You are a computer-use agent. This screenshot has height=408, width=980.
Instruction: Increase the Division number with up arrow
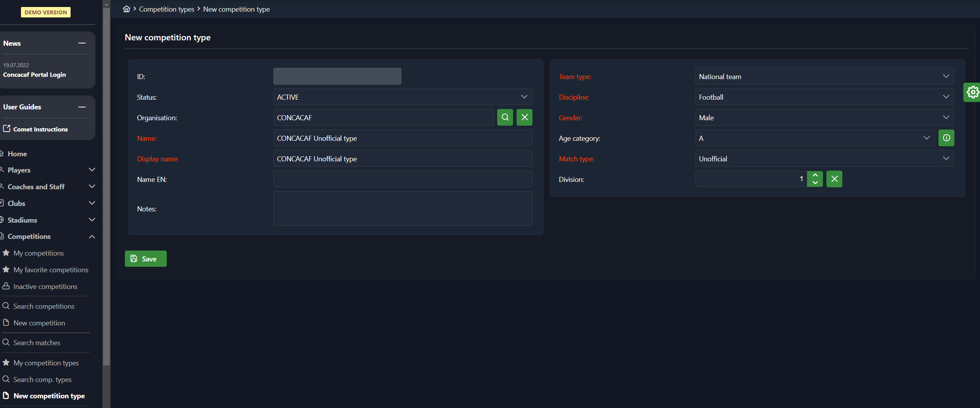click(815, 175)
